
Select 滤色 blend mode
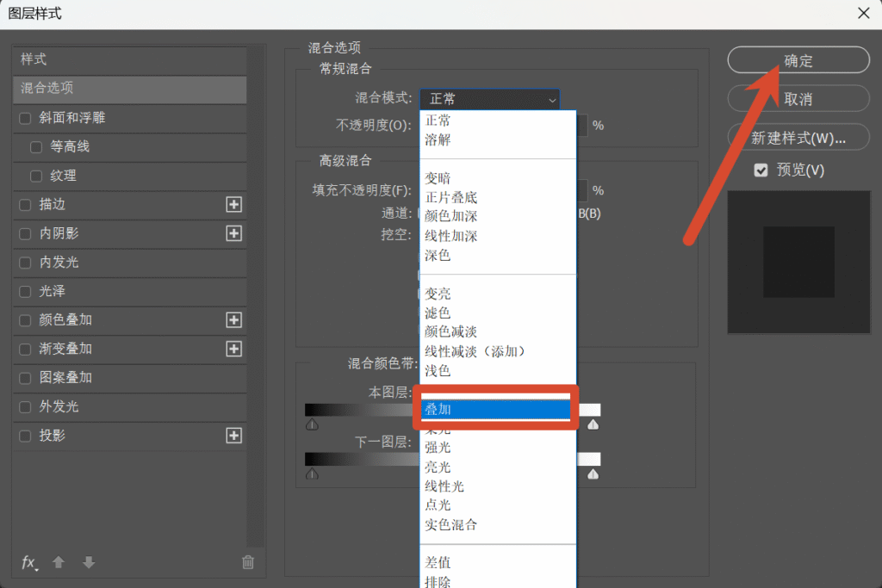coord(498,313)
